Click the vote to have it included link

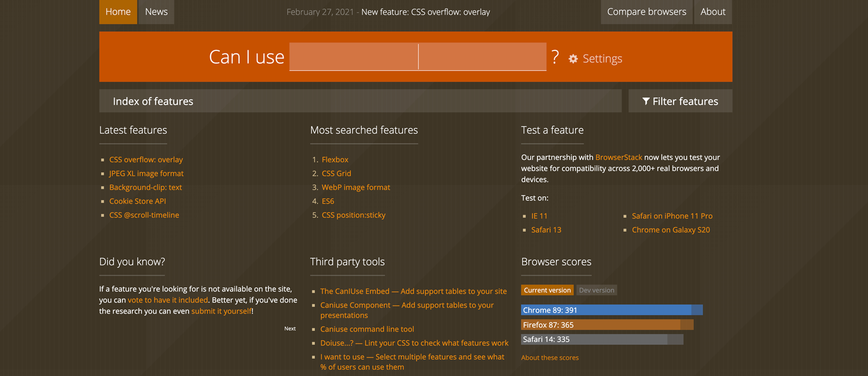pyautogui.click(x=167, y=300)
